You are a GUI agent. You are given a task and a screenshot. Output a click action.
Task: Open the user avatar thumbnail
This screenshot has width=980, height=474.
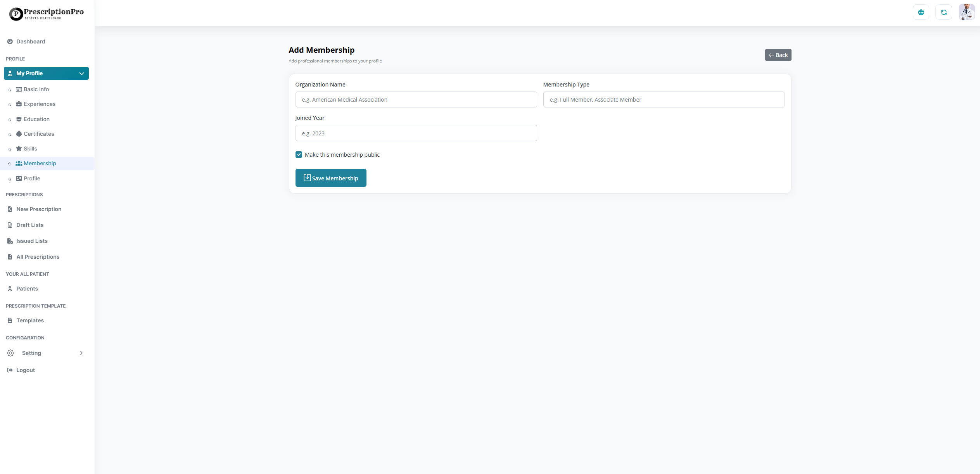tap(966, 12)
